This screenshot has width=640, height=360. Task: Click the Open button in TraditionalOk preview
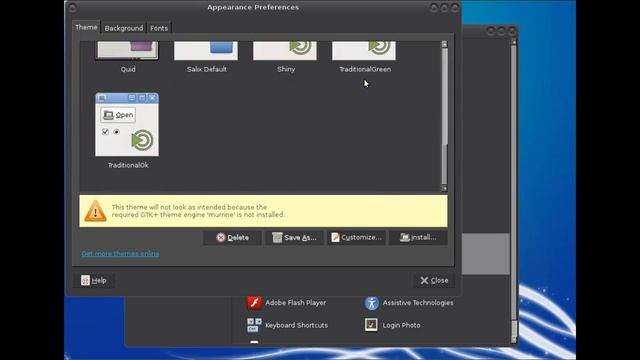(x=118, y=115)
